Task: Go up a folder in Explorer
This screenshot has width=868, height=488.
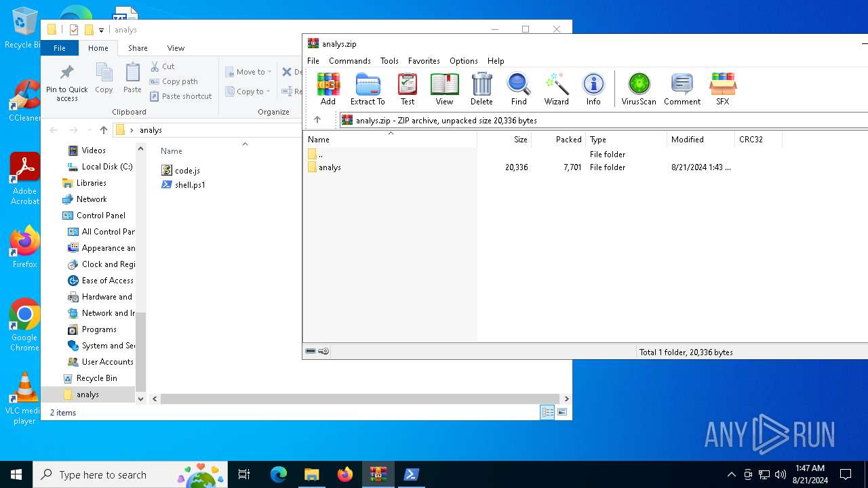Action: 103,130
